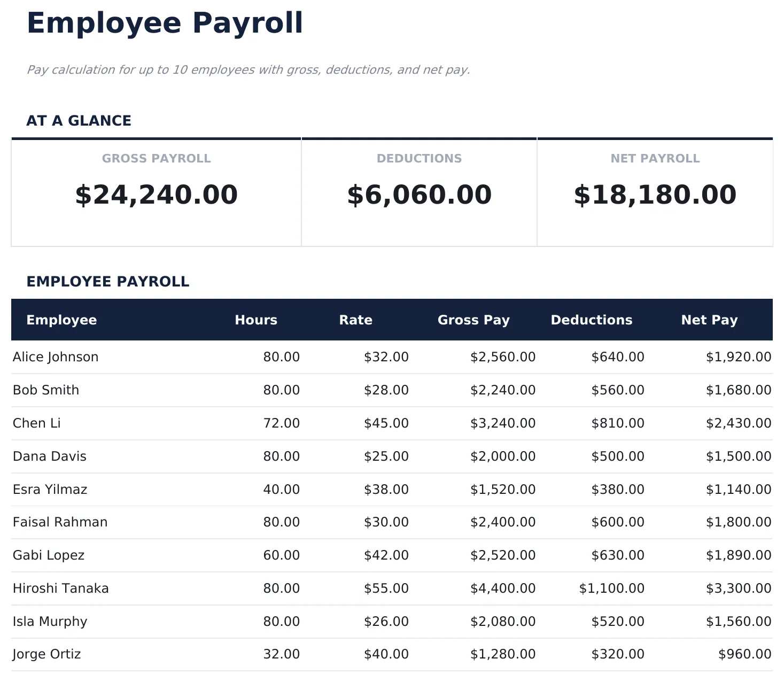
Task: Click the Employee Payroll section heading
Action: pyautogui.click(x=108, y=281)
